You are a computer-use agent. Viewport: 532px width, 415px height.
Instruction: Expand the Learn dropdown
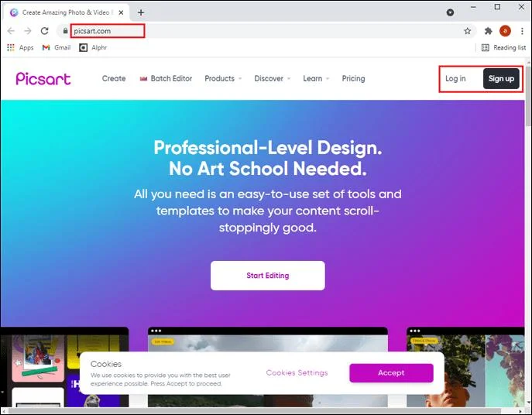click(x=316, y=79)
